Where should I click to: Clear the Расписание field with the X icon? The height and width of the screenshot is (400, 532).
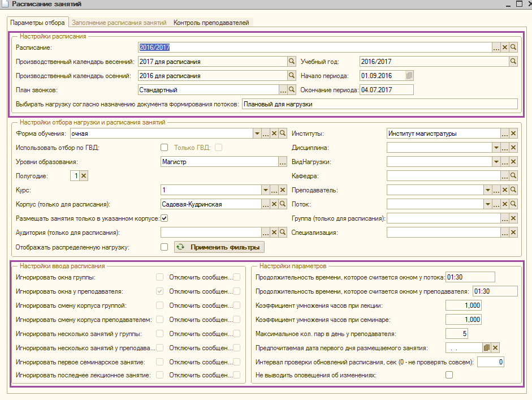505,48
